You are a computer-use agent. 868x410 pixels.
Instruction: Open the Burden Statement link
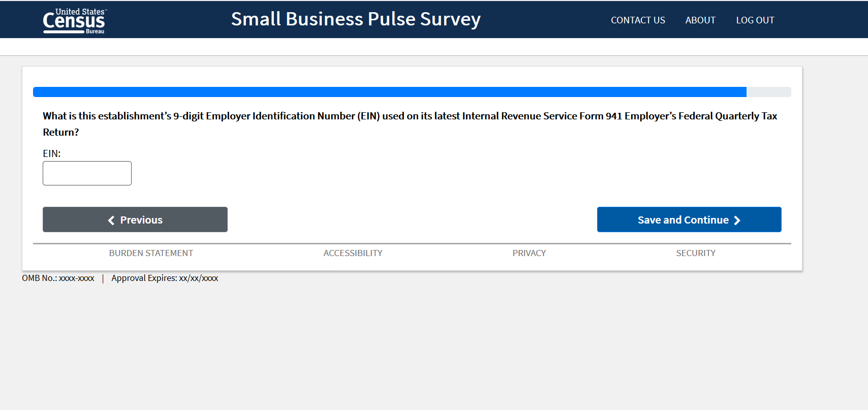click(x=151, y=253)
